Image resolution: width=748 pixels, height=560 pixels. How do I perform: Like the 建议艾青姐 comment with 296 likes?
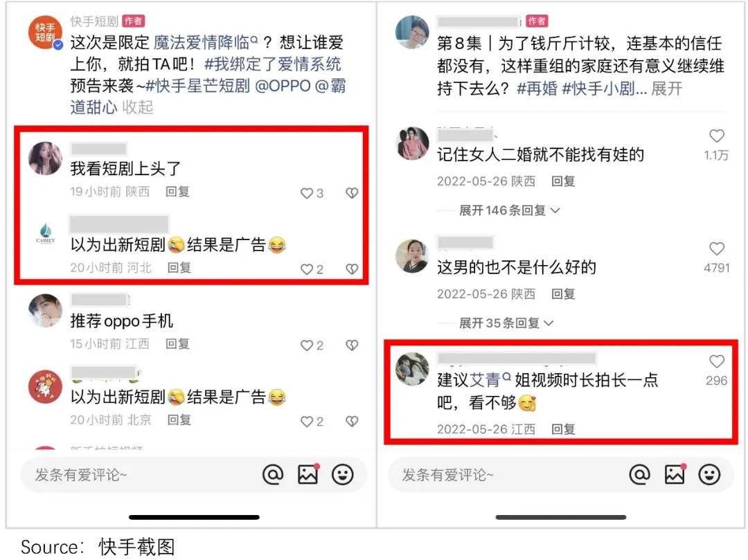[717, 361]
